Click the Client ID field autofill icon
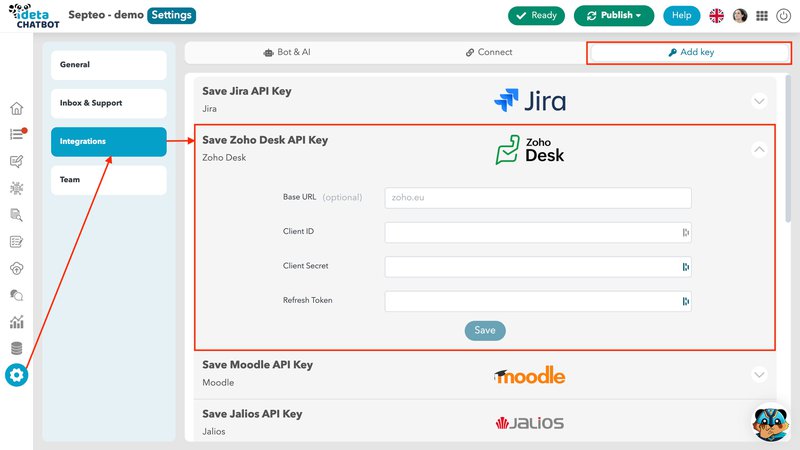Image resolution: width=800 pixels, height=450 pixels. (x=686, y=233)
